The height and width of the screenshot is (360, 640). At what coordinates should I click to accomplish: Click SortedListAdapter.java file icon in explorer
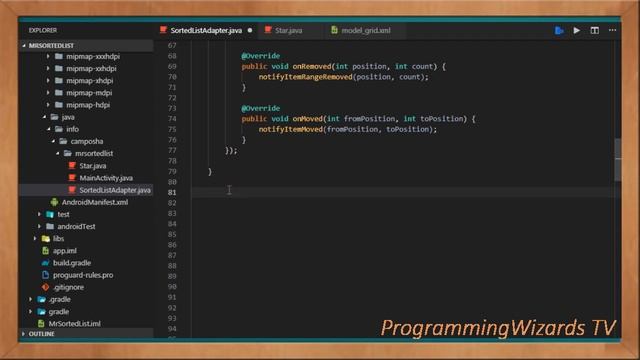(72, 190)
